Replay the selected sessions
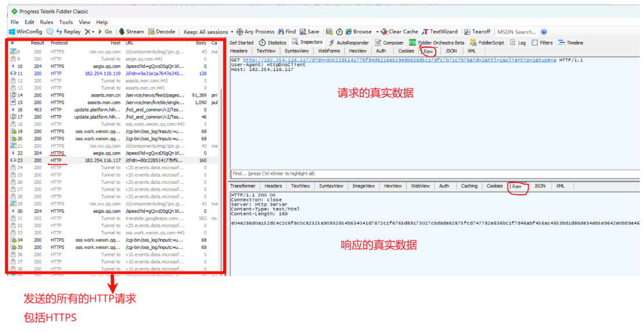This screenshot has height=332, width=644. (69, 31)
